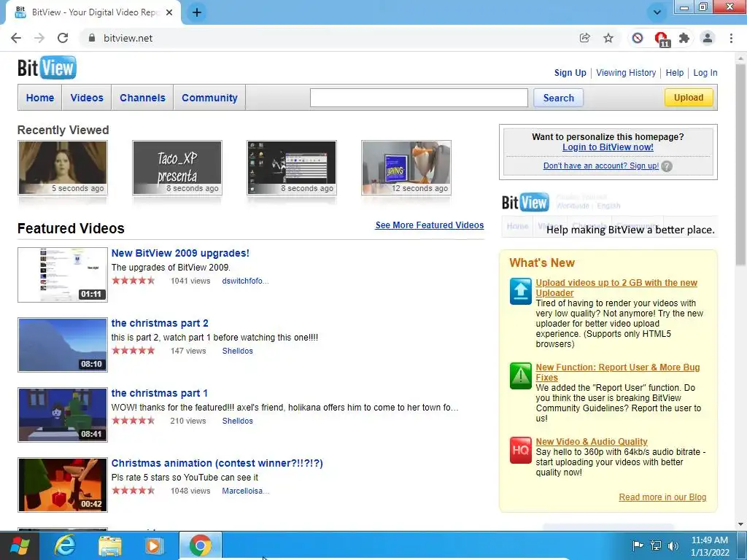
Task: Open the Community navigation tab
Action: point(209,98)
